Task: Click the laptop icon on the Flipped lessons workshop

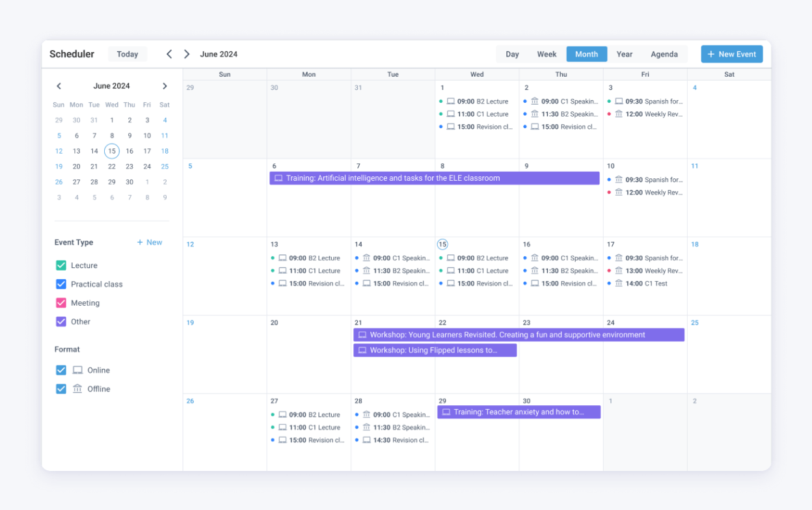Action: [362, 350]
